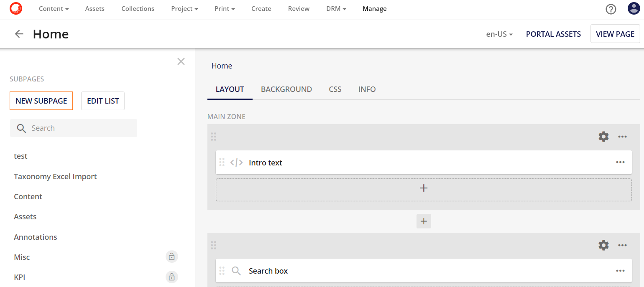Viewport: 644px width, 287px height.
Task: Toggle the lock icon next to Misc
Action: point(171,257)
